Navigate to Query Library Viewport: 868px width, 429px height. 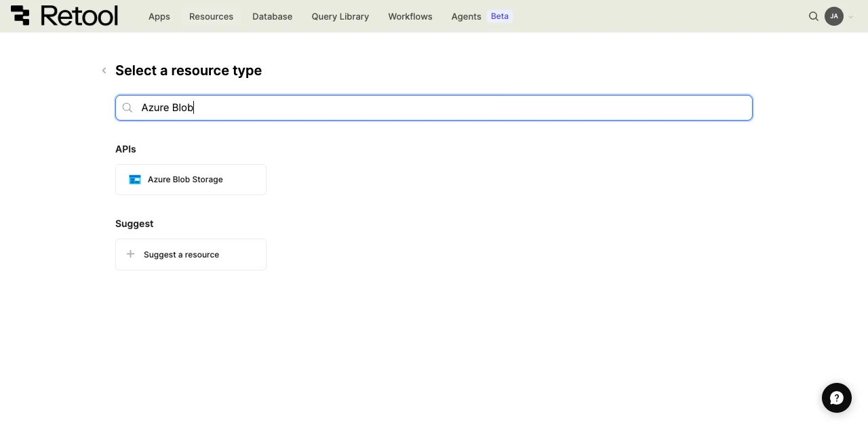pos(340,16)
